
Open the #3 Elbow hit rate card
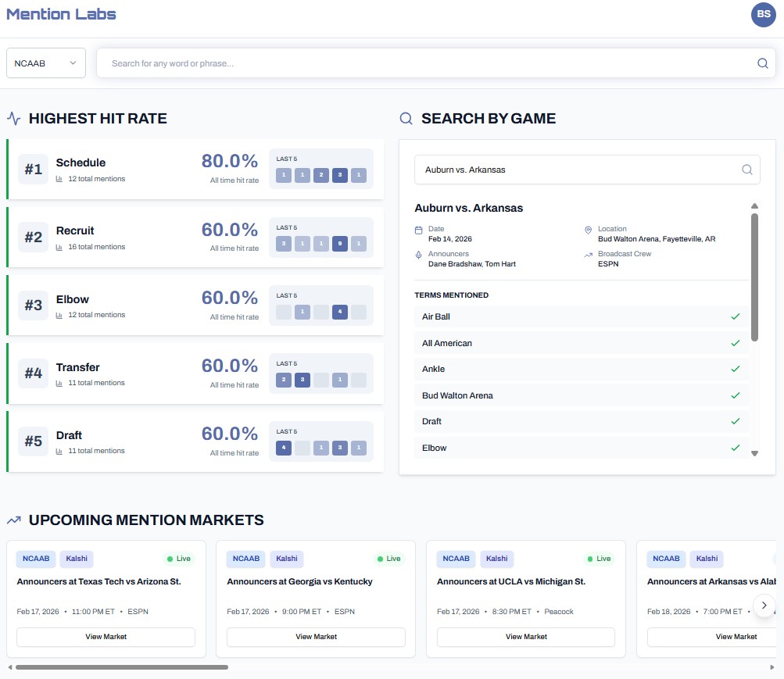195,306
